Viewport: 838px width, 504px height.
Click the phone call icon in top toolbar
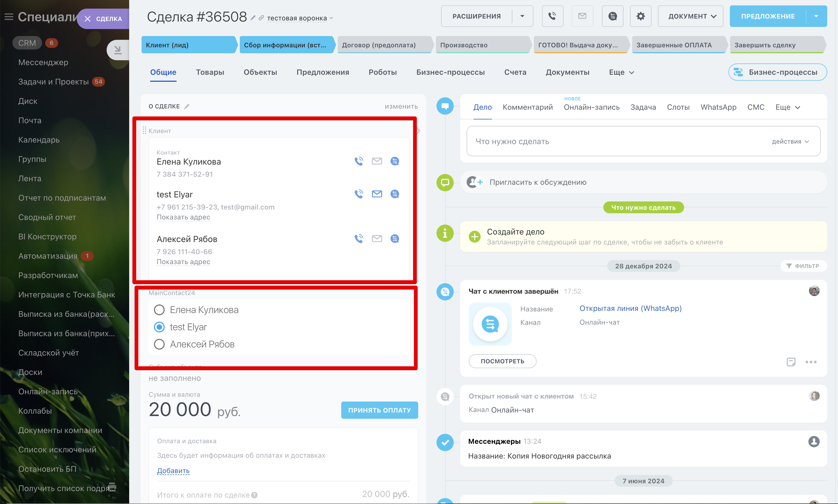pos(552,16)
